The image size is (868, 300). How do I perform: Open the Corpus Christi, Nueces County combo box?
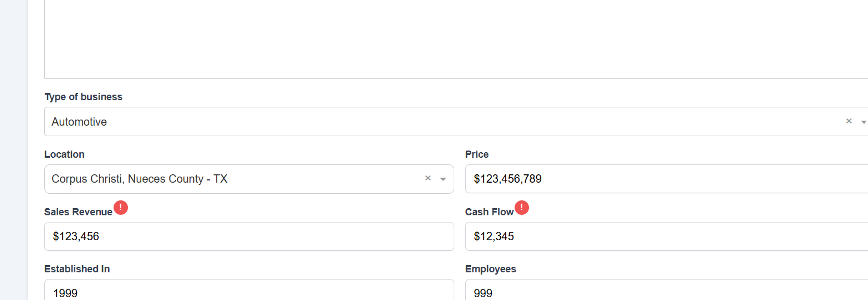click(x=222, y=179)
